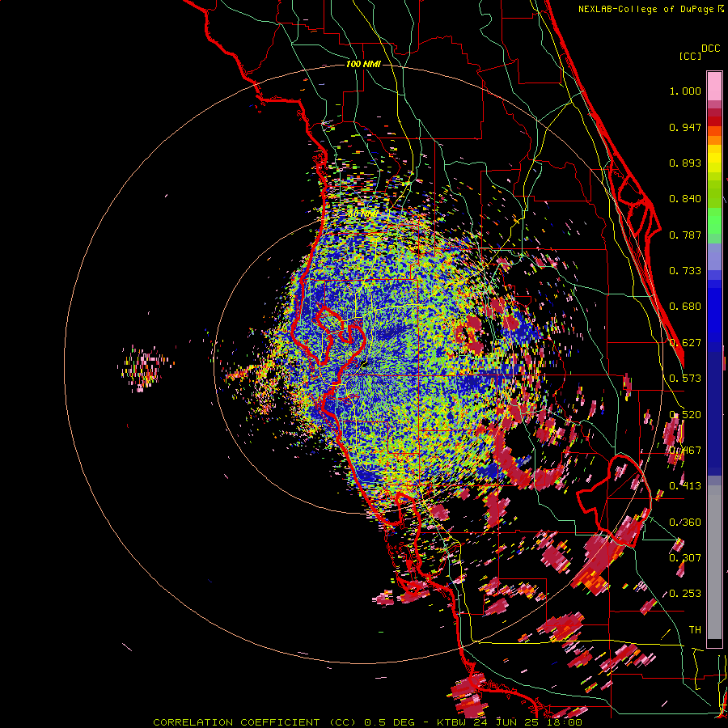Click the 50 NMI range ring label
This screenshot has height=728, width=728.
pos(362,214)
